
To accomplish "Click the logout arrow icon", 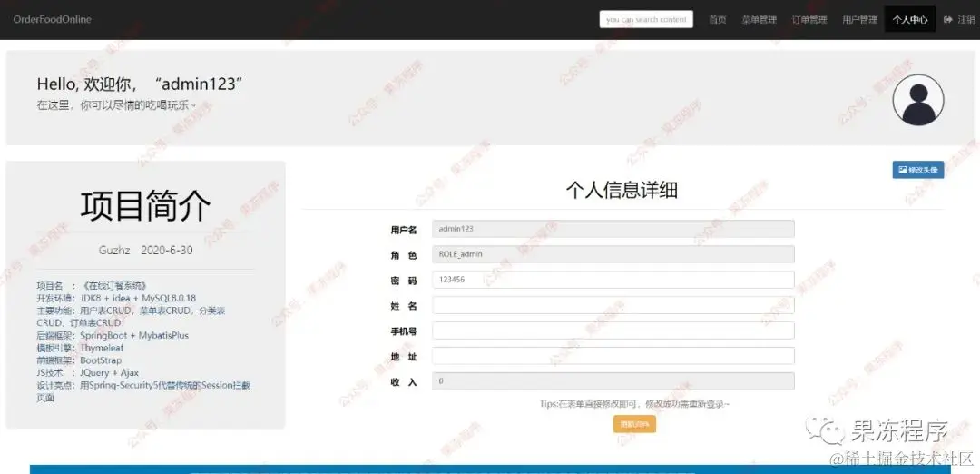I will pos(948,19).
